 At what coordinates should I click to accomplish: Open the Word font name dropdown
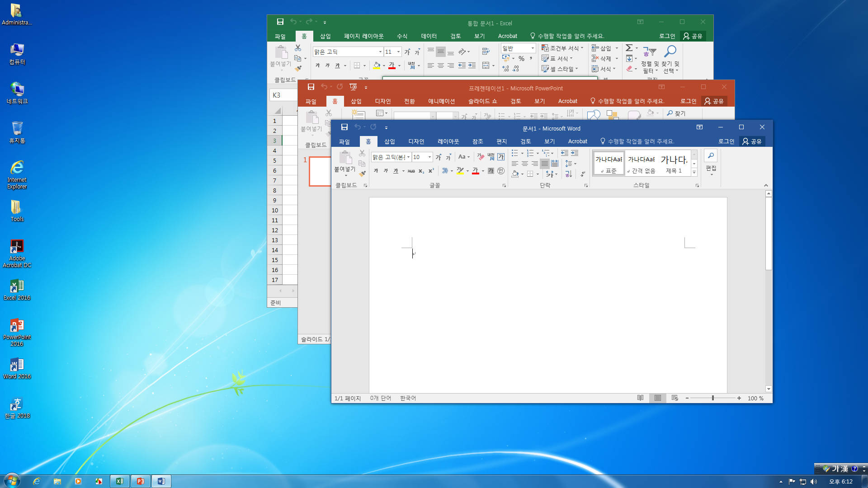click(408, 157)
